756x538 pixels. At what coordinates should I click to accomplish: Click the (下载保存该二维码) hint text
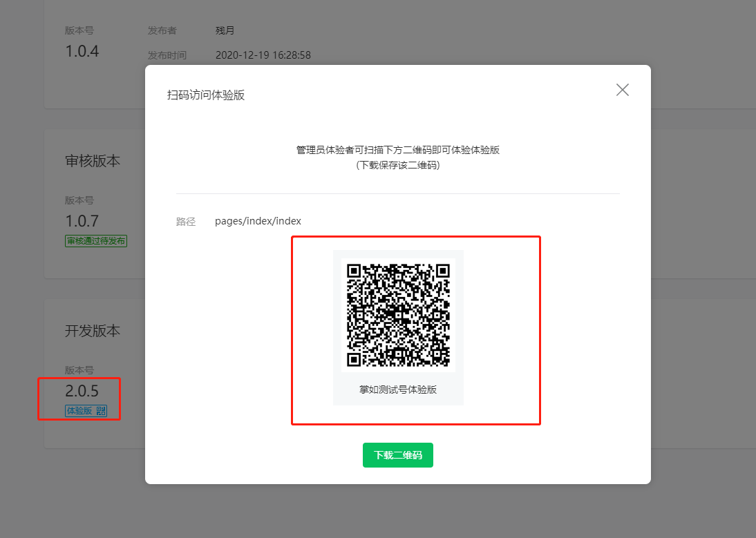click(x=398, y=165)
